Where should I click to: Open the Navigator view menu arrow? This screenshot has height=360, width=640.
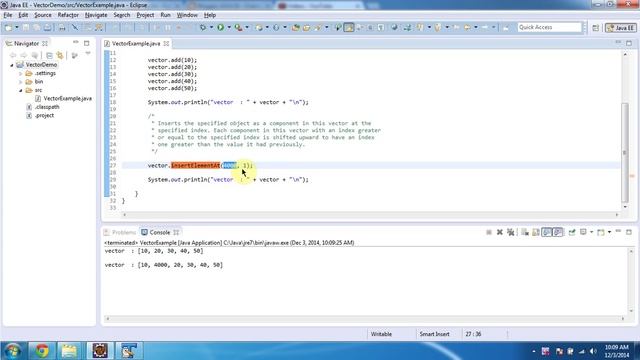[x=88, y=54]
